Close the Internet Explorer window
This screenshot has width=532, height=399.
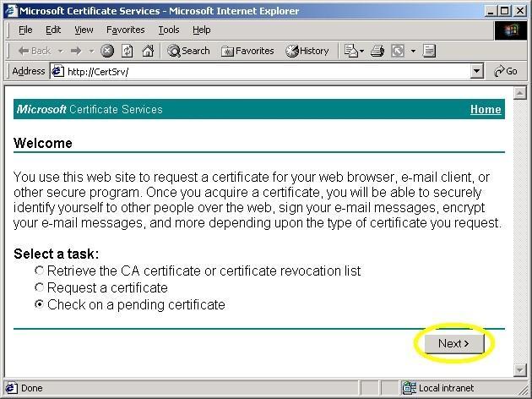tap(520, 11)
